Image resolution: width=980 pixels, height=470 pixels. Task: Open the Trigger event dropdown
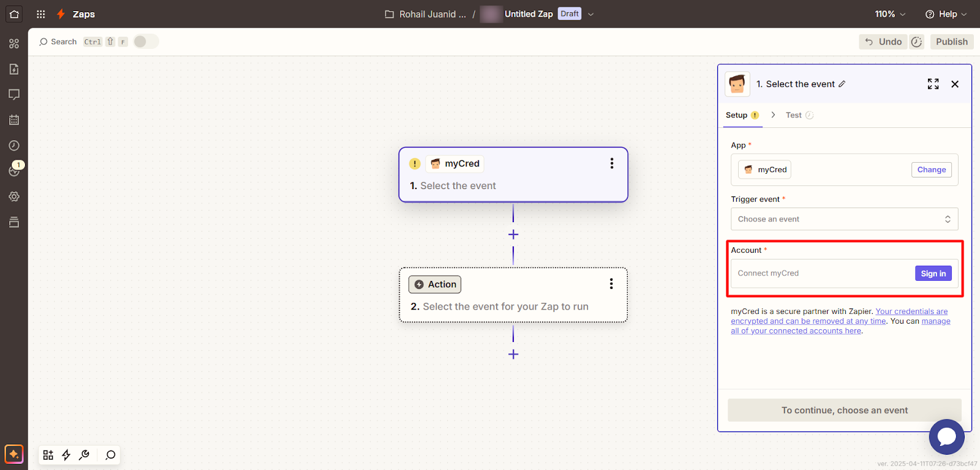(844, 219)
